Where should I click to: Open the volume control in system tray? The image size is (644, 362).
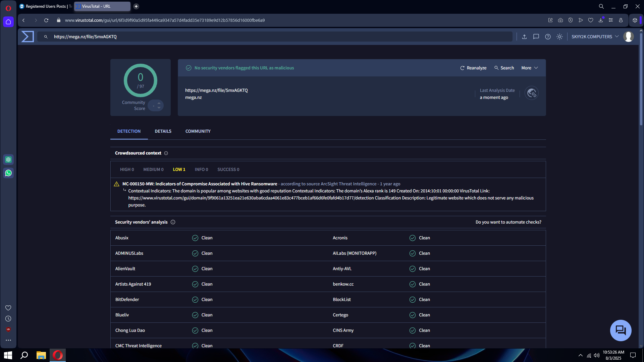(597, 355)
